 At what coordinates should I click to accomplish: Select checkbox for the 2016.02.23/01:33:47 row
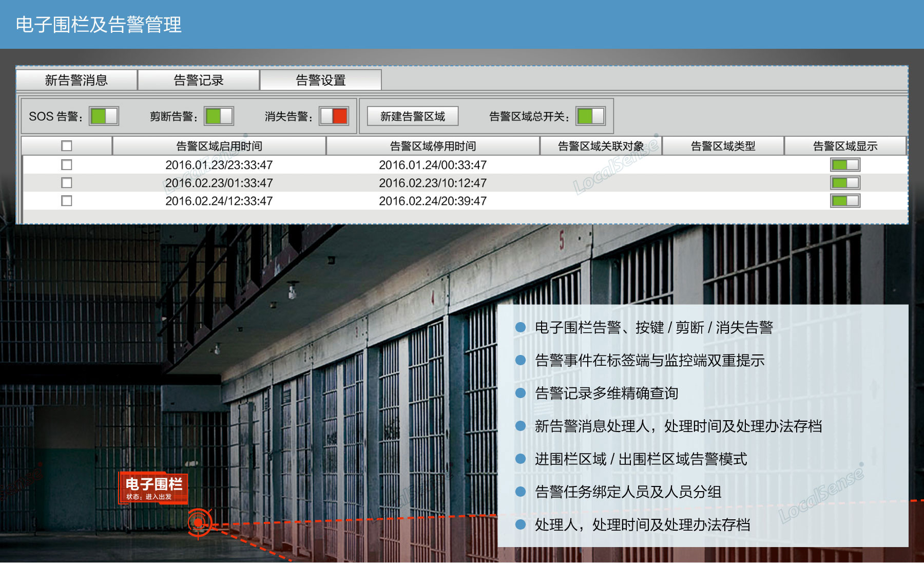click(67, 183)
